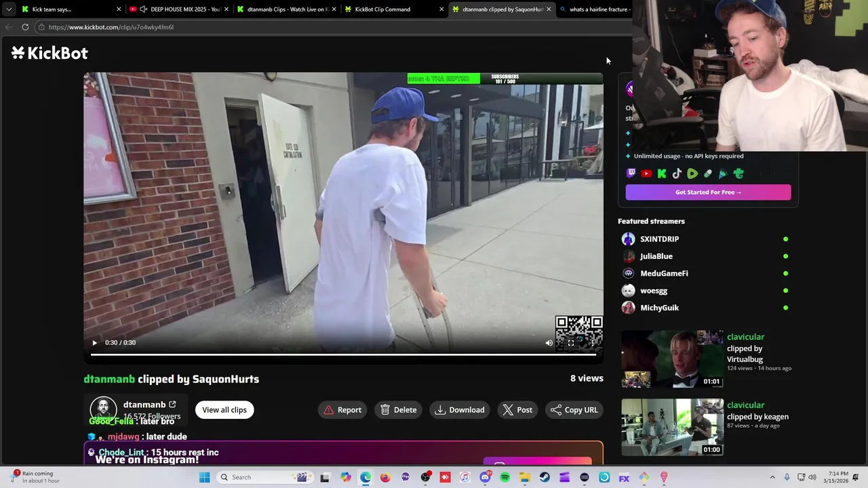
Task: Click the kickbot.com address bar
Action: (332, 27)
